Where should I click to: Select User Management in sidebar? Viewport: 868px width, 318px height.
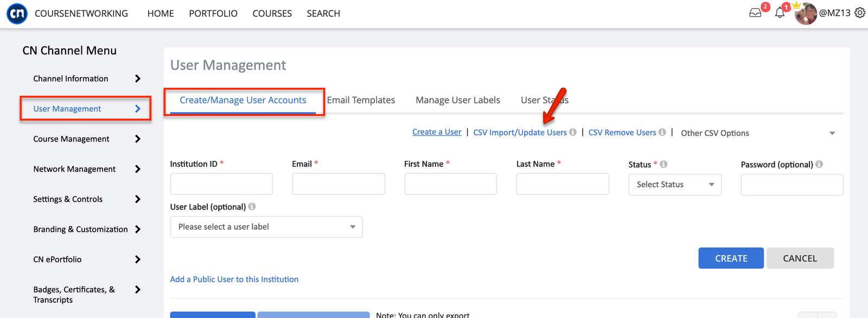[67, 109]
